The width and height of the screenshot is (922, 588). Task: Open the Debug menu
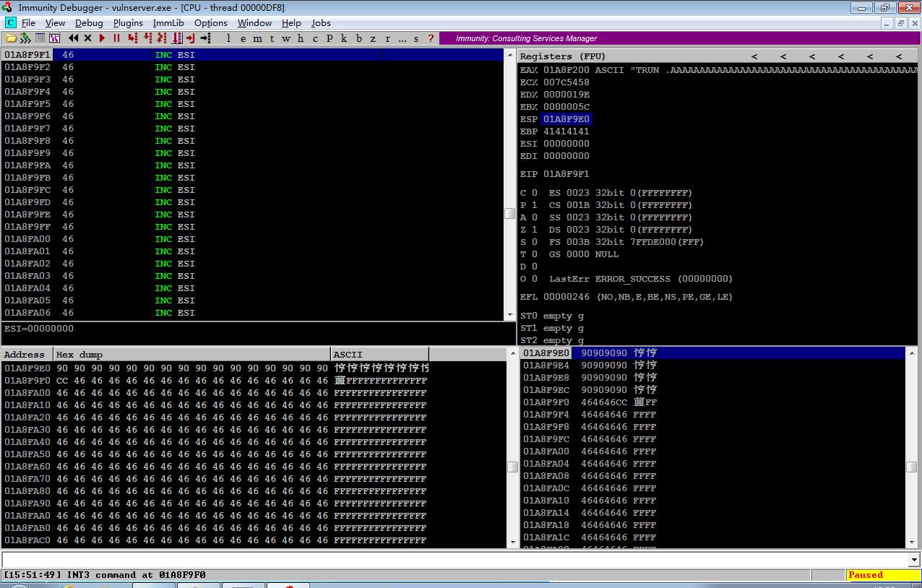point(89,23)
